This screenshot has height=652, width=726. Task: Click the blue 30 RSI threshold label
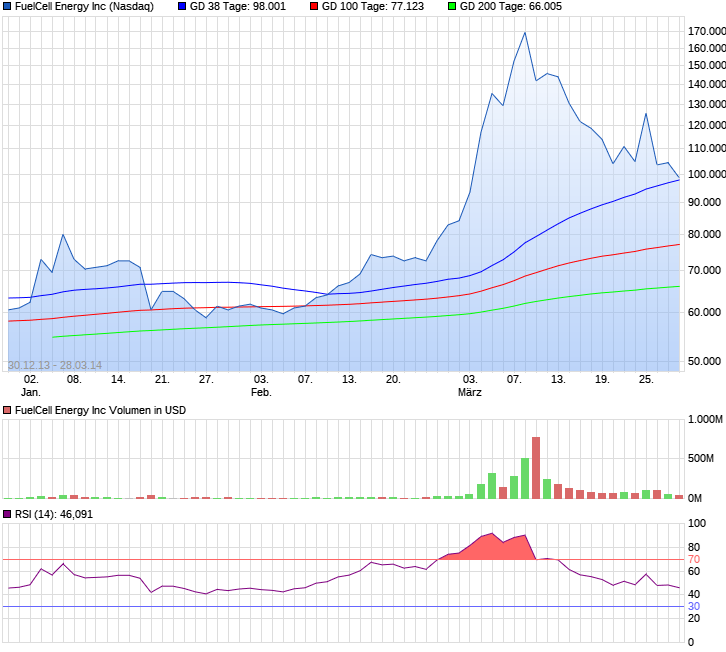tap(694, 606)
